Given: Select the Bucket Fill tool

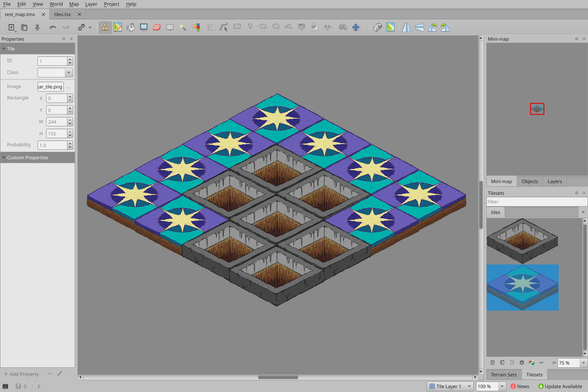Looking at the screenshot, I should point(131,27).
